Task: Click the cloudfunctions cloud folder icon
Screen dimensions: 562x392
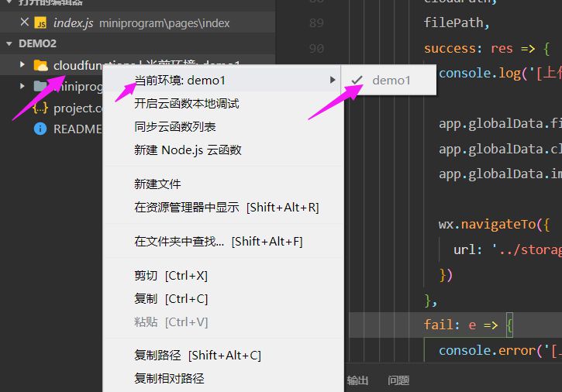Action: 41,65
